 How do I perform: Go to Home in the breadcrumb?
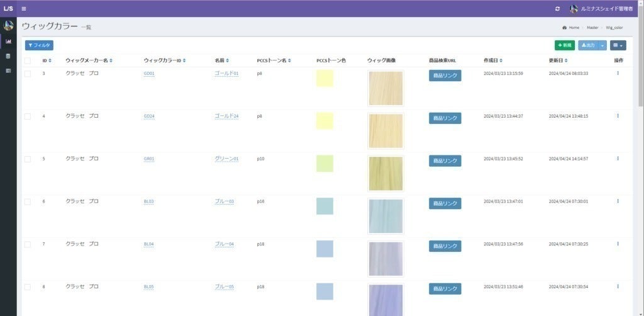click(574, 28)
